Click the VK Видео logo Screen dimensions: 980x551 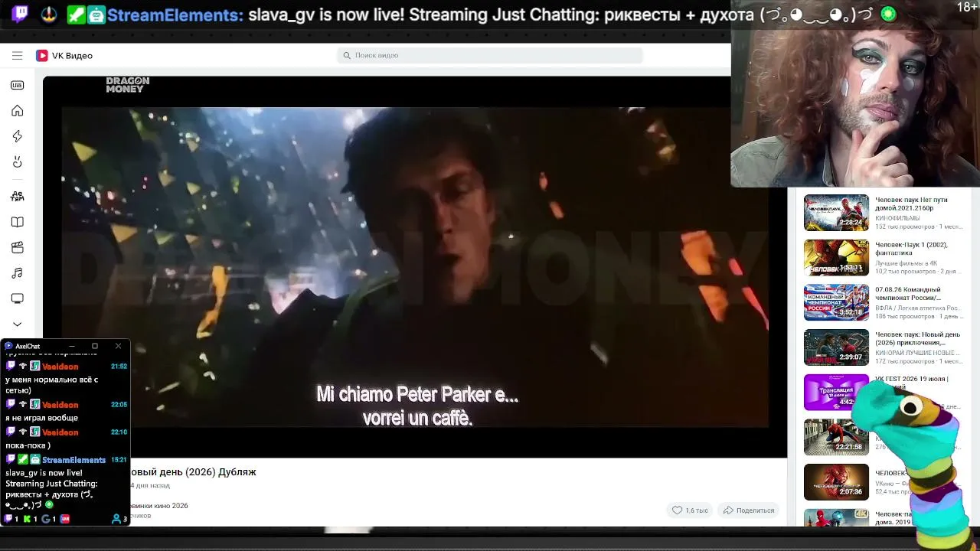tap(64, 55)
